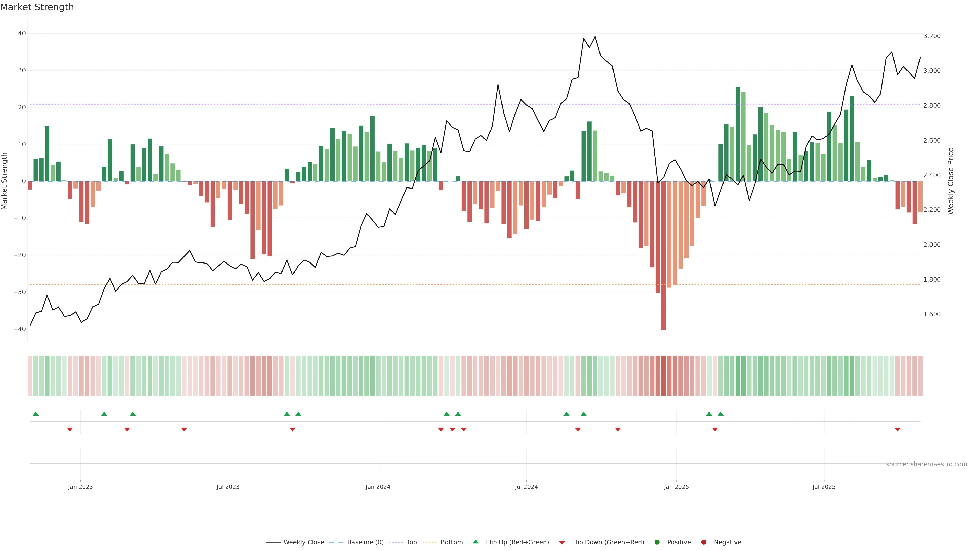Click the Jan 2025 x-axis label
Viewport: 980px width, 551px height.
coord(676,487)
